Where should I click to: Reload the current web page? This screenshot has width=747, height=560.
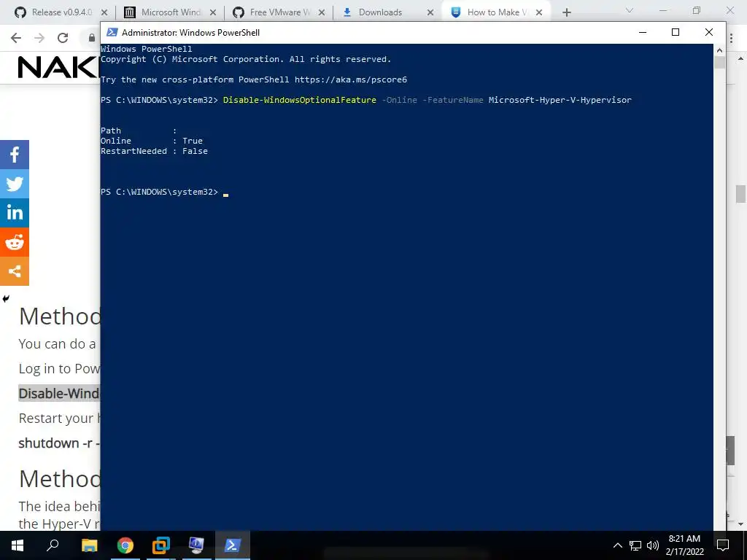63,38
